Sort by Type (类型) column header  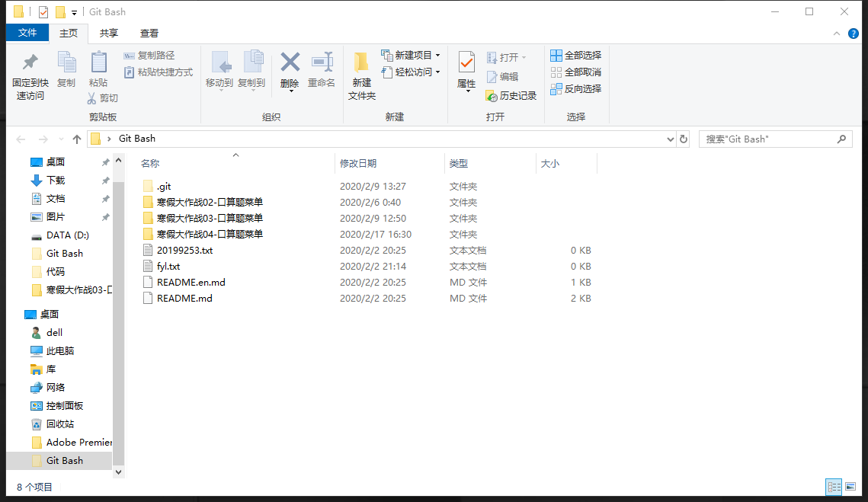point(458,163)
